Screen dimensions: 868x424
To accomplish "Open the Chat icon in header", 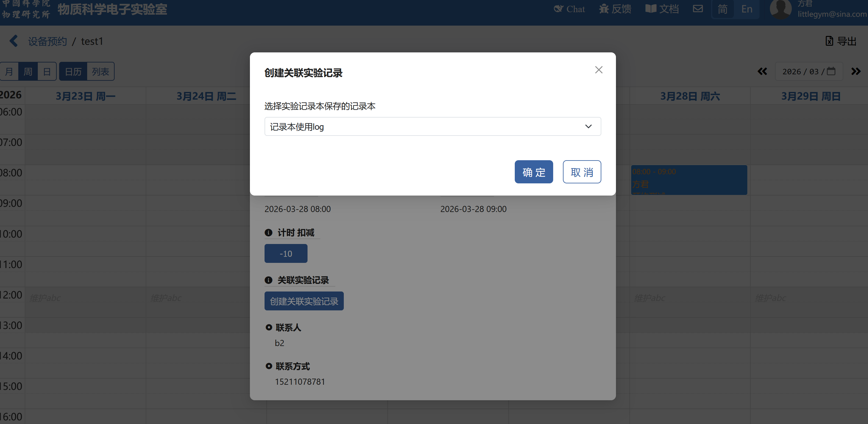I will (x=558, y=9).
